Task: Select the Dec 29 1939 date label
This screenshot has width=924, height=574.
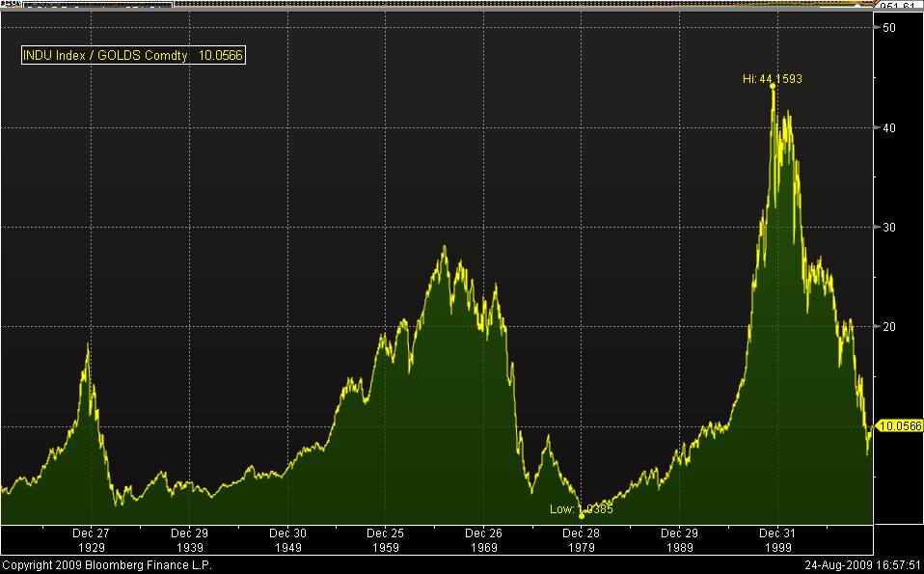Action: (189, 539)
